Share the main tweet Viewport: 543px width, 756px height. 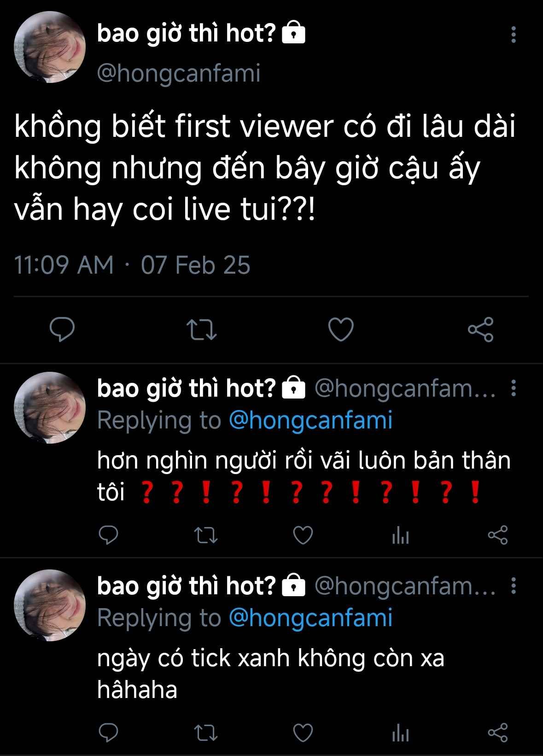point(480,330)
